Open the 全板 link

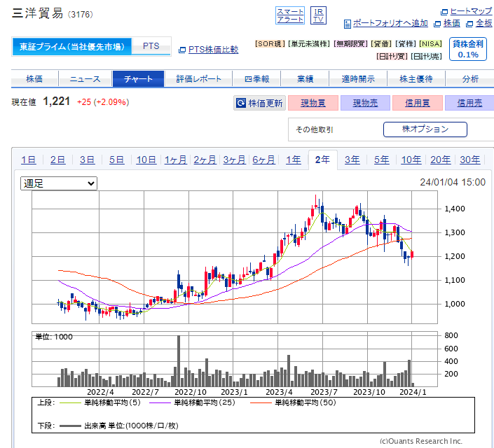484,23
